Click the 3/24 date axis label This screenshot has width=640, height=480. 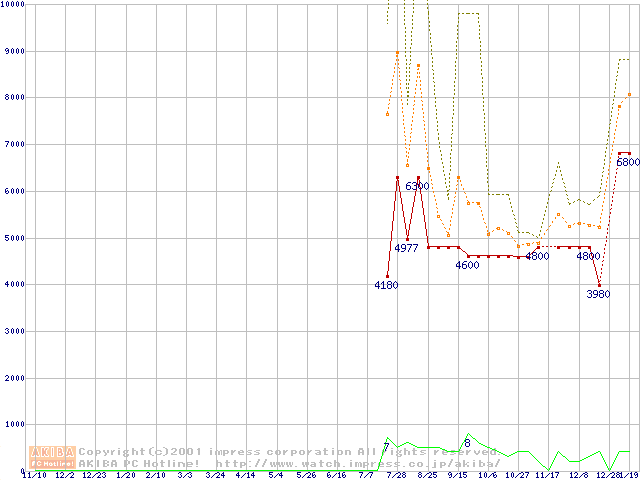(215, 475)
